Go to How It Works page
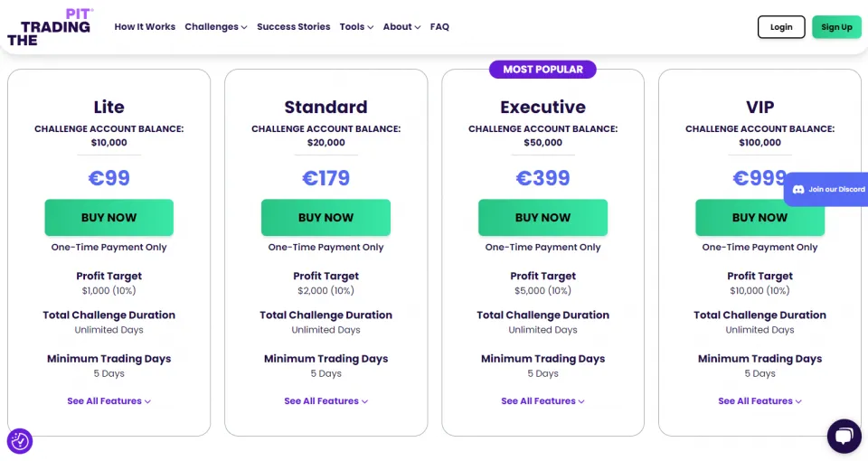 click(x=145, y=27)
